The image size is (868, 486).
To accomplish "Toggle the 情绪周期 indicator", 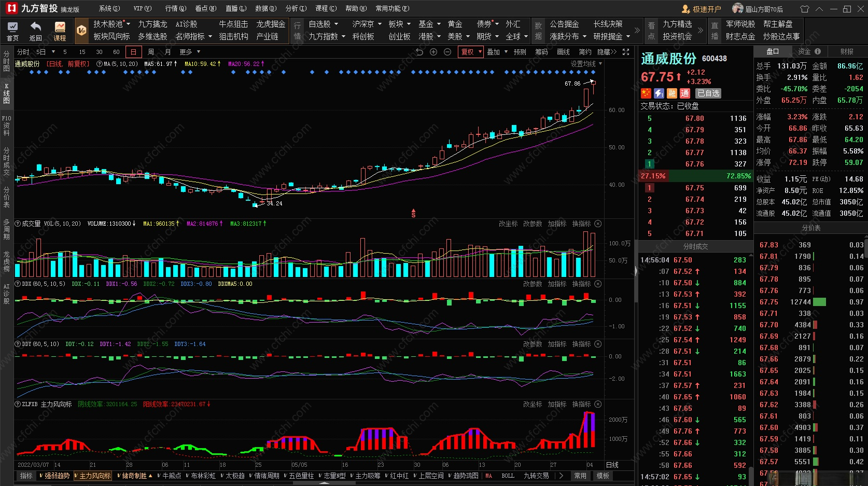I will click(264, 476).
